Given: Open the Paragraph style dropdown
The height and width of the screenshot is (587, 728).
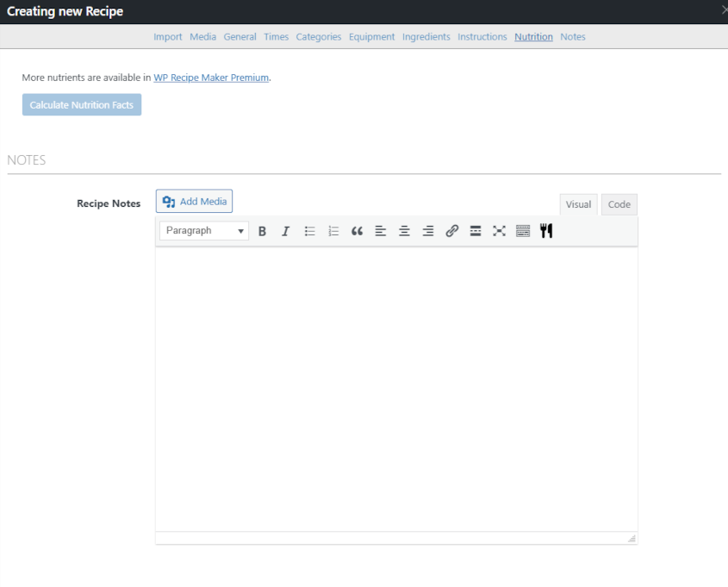Looking at the screenshot, I should 202,230.
